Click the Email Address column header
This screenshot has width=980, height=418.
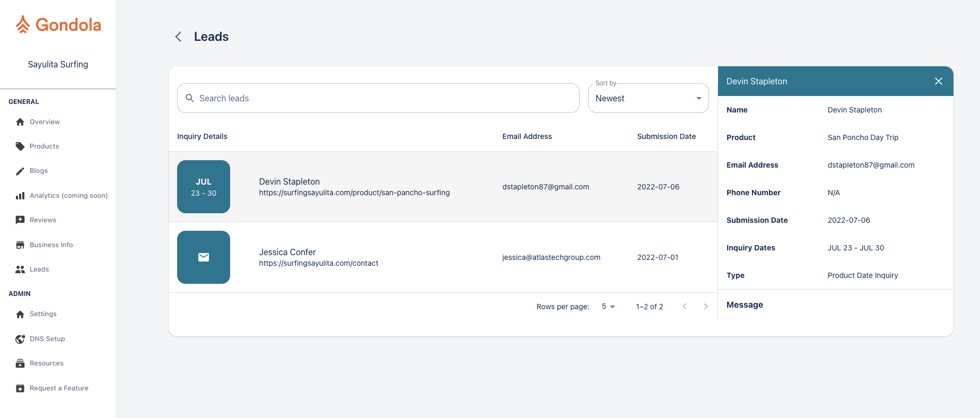click(x=527, y=136)
